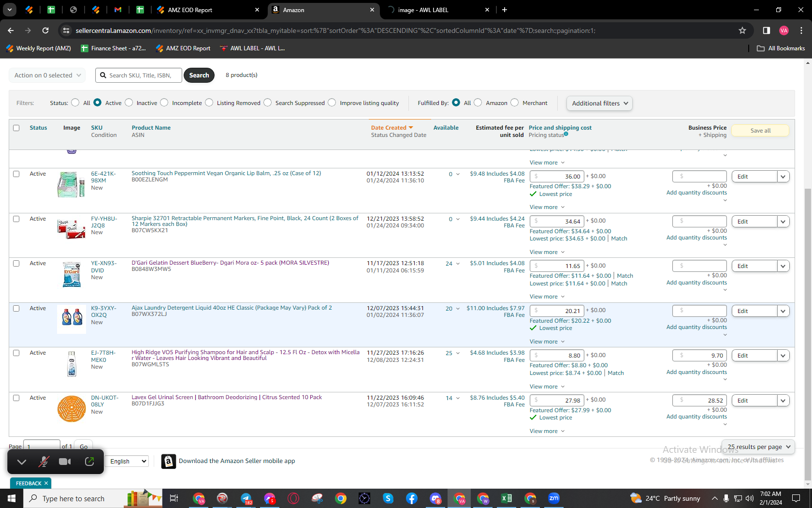Expand available quantity arrow for Lavex Urinal Screen
This screenshot has width=812, height=508.
click(x=458, y=398)
